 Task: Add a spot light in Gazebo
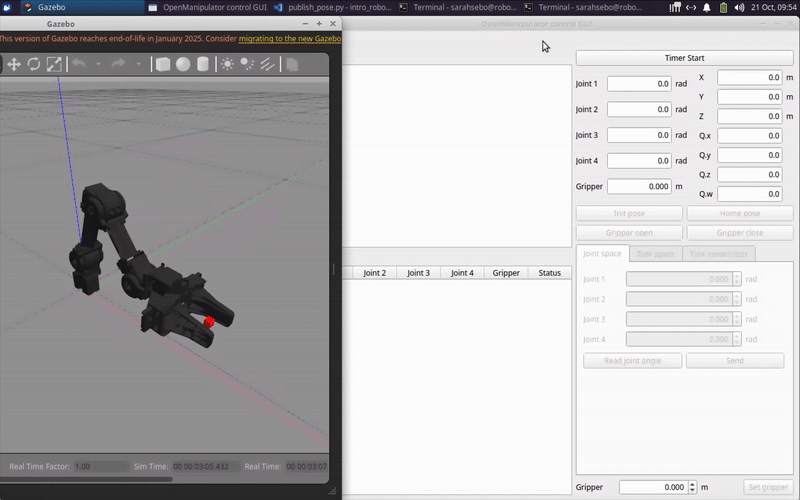247,64
